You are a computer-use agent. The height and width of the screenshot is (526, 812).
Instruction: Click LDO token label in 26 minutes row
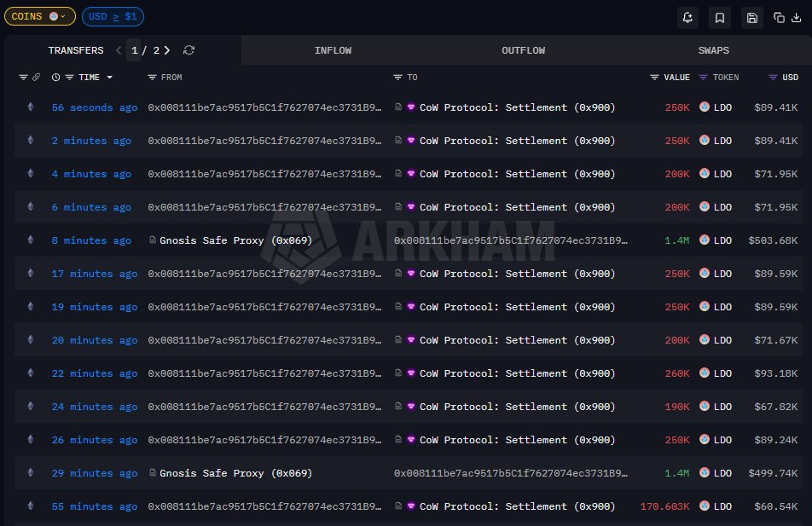click(722, 440)
